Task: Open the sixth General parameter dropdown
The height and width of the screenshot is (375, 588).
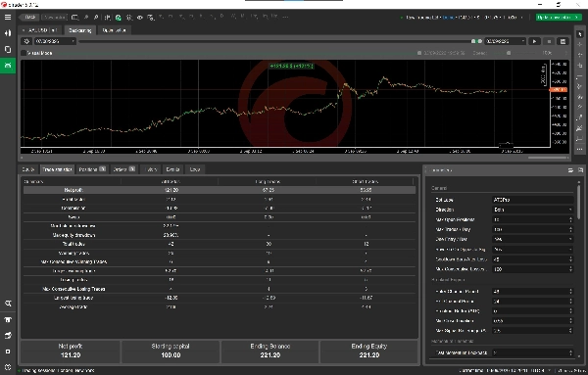Action: (x=532, y=249)
